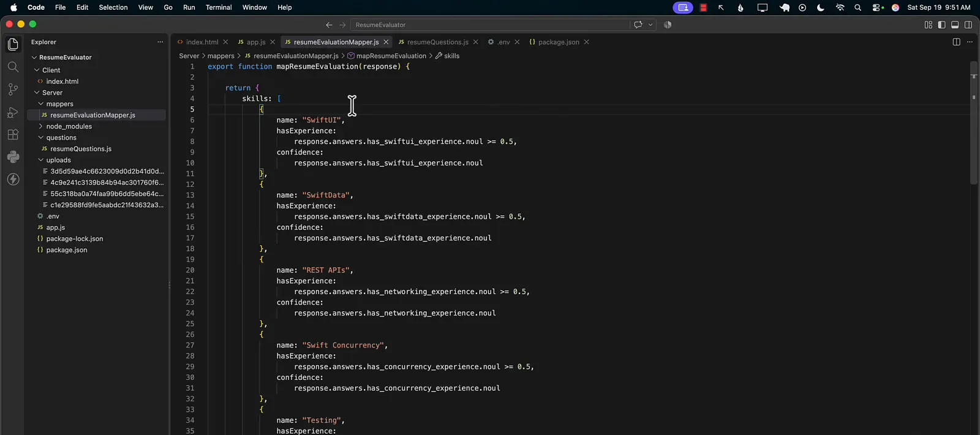The height and width of the screenshot is (435, 980).
Task: Open upload file starting with 3d5d59ae
Action: [107, 172]
